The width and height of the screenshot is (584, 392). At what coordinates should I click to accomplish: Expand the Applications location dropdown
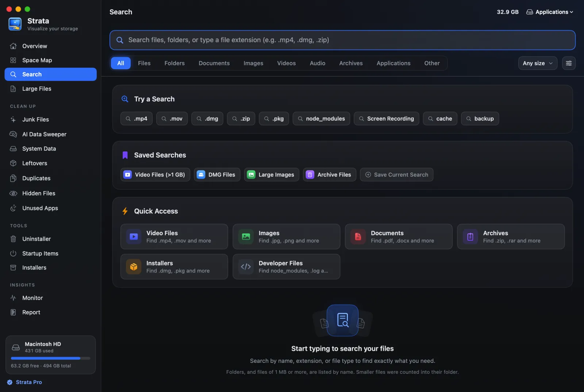(x=550, y=12)
